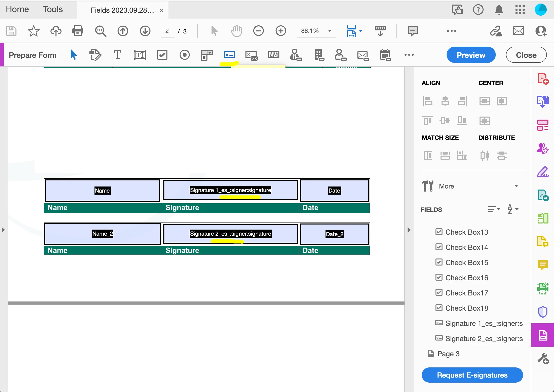
Task: Click Request E-signatures button
Action: coord(472,375)
